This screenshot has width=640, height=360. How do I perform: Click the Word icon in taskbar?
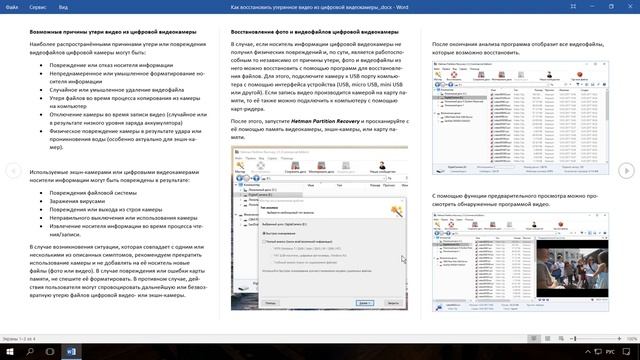[x=71, y=351]
